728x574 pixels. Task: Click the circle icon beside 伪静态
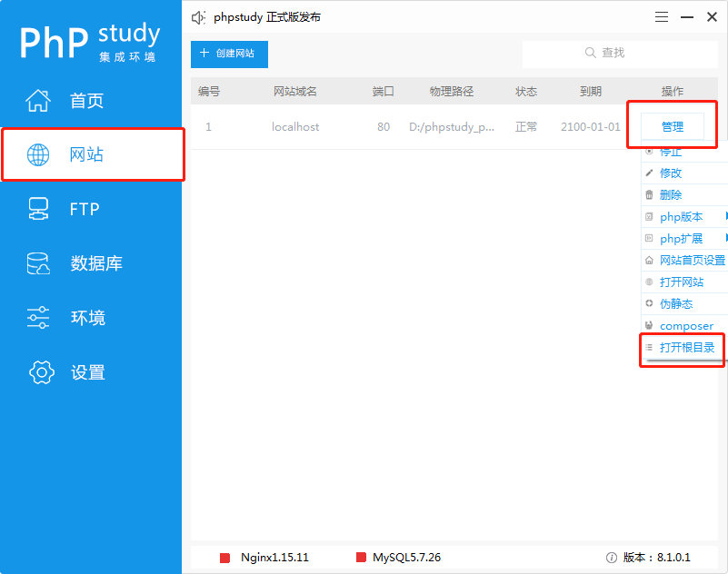click(x=649, y=303)
